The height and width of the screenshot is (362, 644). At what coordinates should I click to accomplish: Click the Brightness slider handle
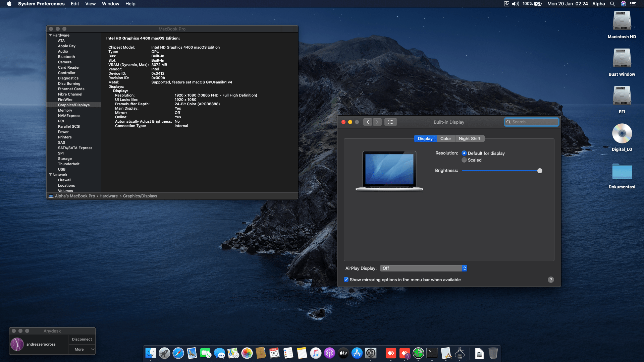[540, 171]
